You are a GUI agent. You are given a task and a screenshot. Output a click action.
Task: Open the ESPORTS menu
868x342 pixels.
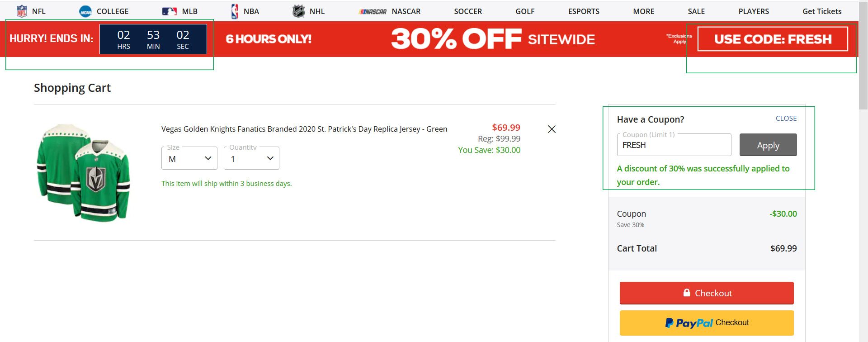(x=584, y=11)
